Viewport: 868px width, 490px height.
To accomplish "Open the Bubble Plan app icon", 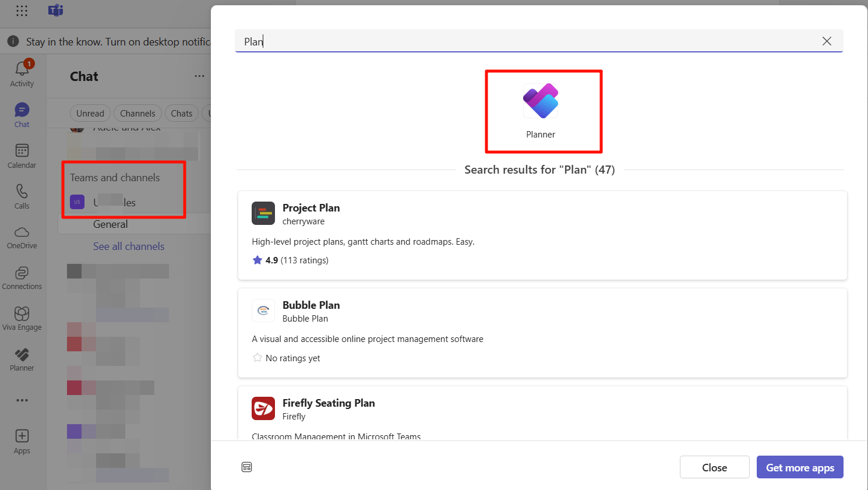I will tap(263, 311).
